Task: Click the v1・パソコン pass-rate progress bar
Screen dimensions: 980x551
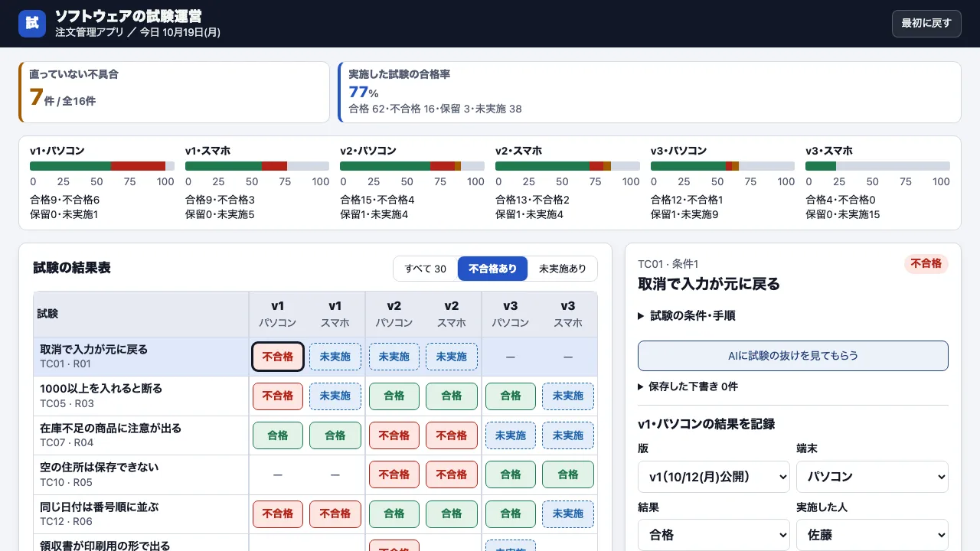Action: coord(102,166)
